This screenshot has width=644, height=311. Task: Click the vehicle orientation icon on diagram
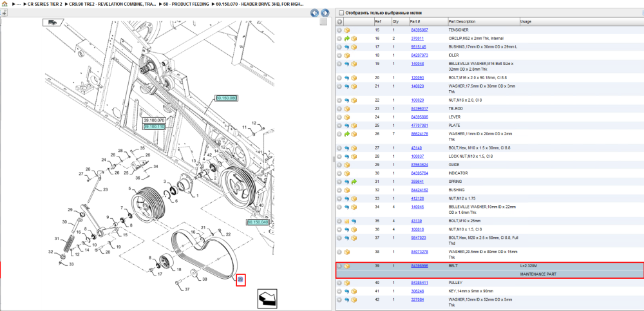pyautogui.click(x=52, y=22)
